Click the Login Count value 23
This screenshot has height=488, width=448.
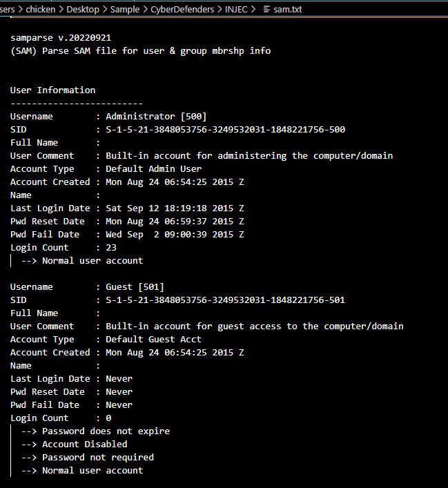pyautogui.click(x=111, y=247)
